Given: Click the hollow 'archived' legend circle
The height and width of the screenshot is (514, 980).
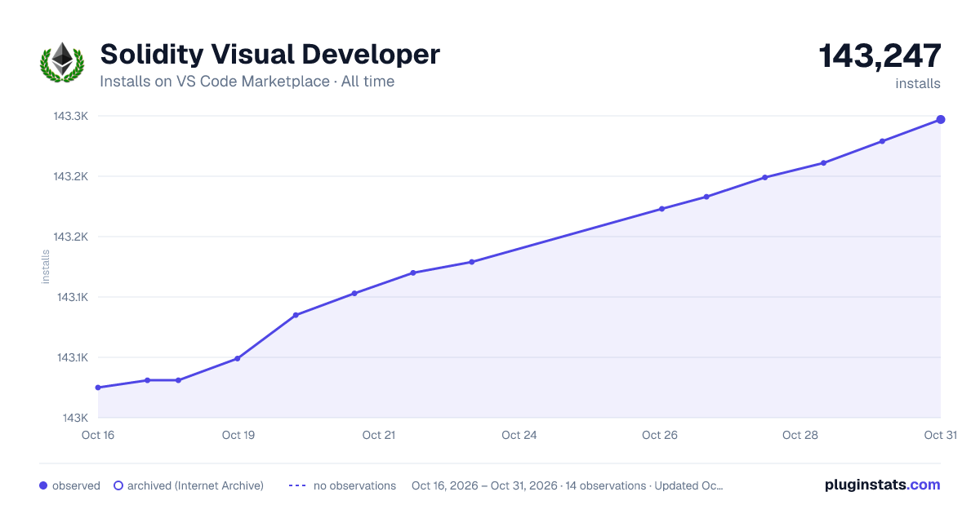Looking at the screenshot, I should 118,485.
